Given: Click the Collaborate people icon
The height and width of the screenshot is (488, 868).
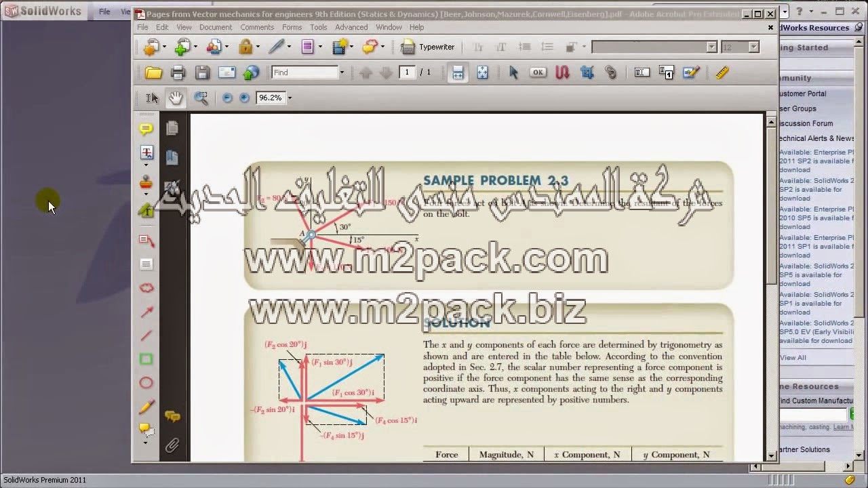Looking at the screenshot, I should click(x=214, y=47).
